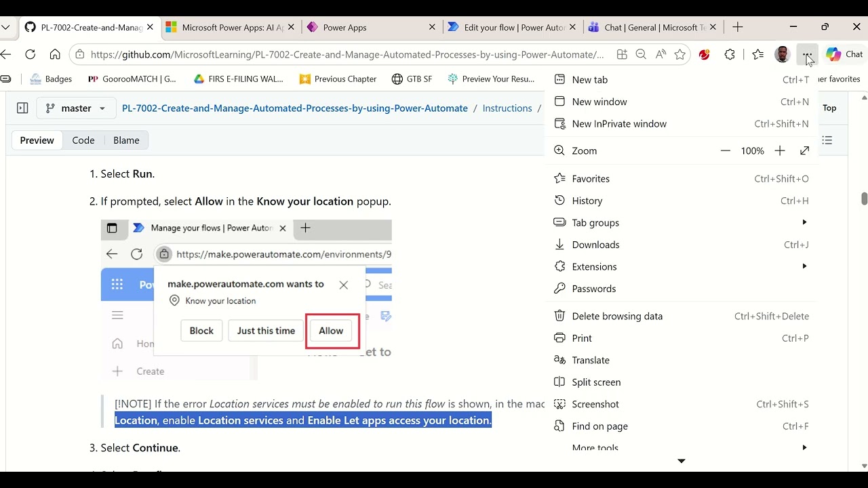The image size is (868, 488).
Task: Open the Favorites star-list toolbar icon
Action: pyautogui.click(x=758, y=54)
